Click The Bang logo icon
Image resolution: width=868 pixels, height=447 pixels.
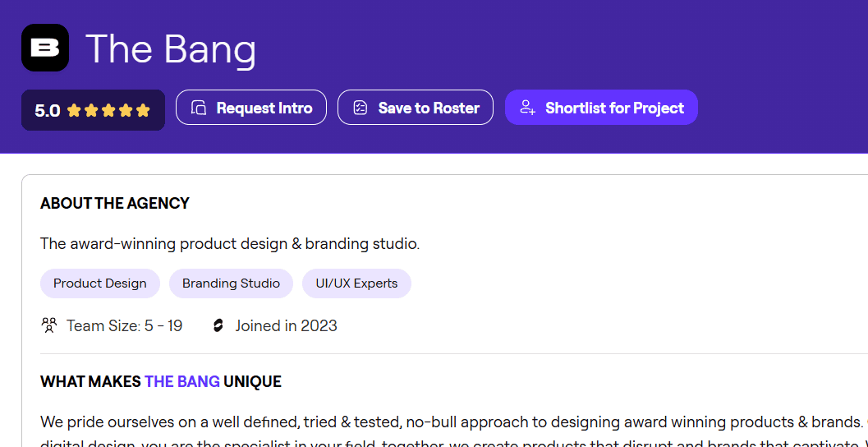[45, 48]
